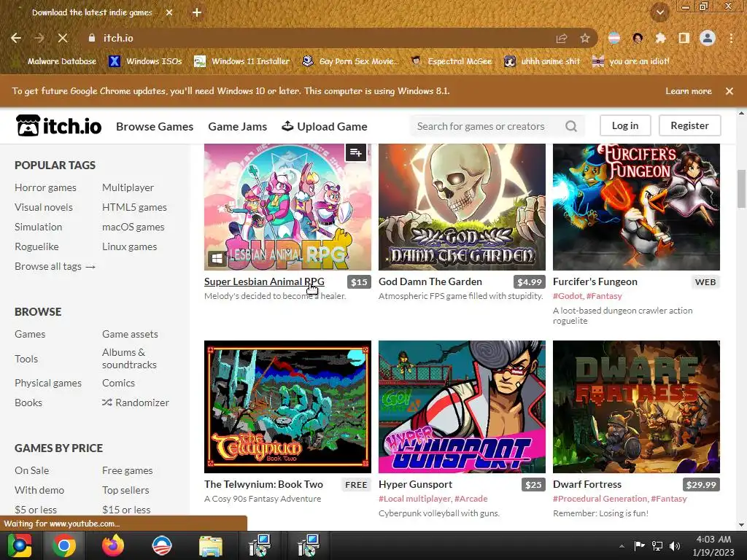Dismiss the Chrome update notification bar

[729, 91]
